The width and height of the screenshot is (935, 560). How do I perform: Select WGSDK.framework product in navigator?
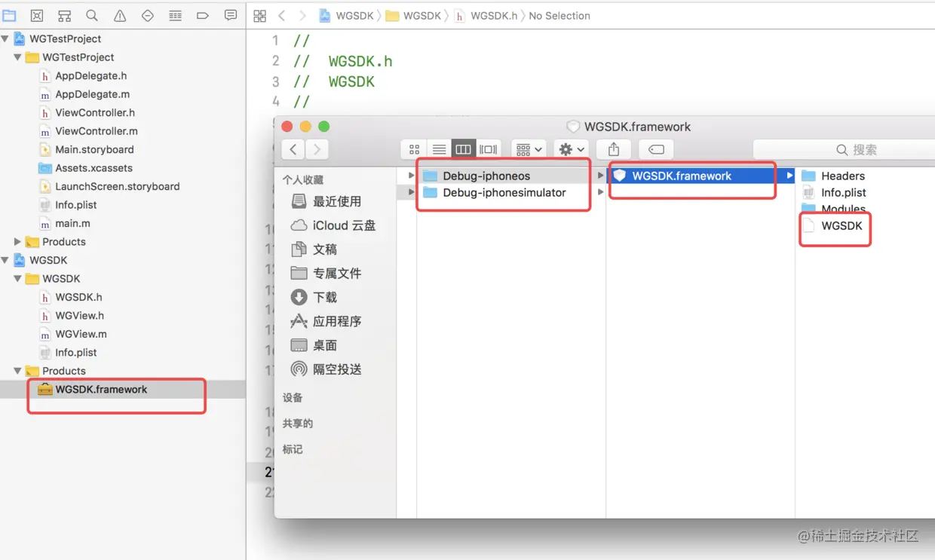click(101, 390)
